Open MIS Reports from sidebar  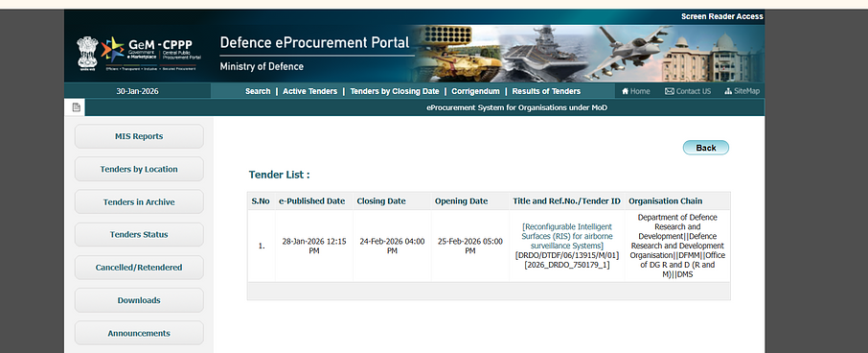139,136
